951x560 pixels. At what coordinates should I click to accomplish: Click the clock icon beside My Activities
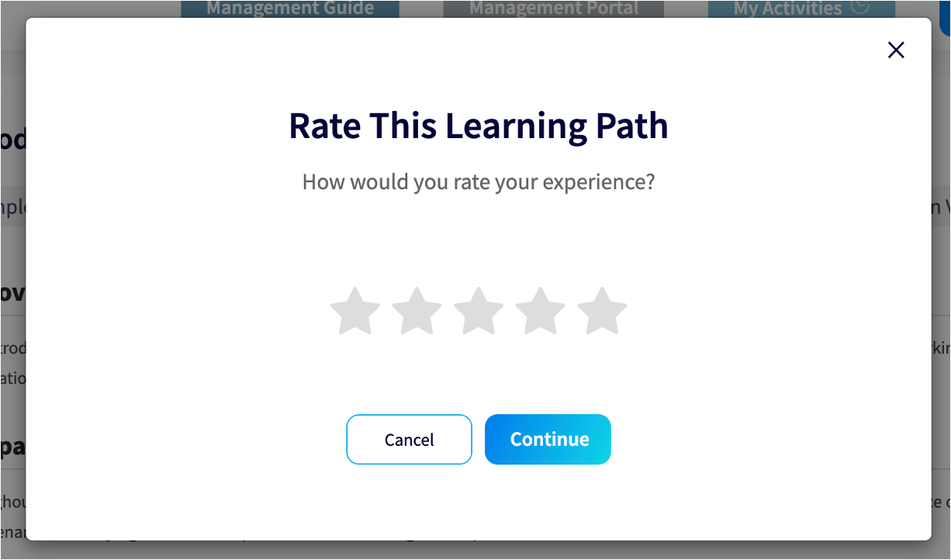[x=859, y=8]
